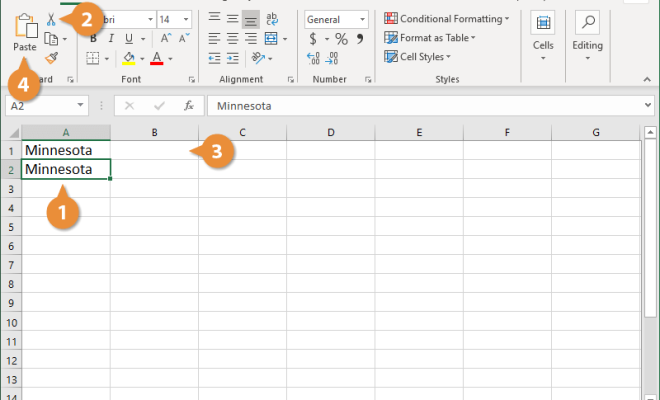
Task: Expand the Name Box dropdown arrow
Action: tap(80, 105)
